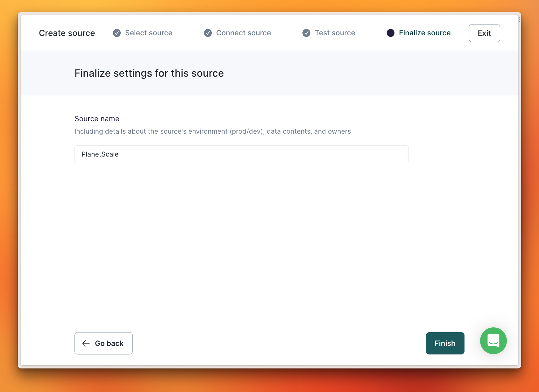Viewport: 539px width, 392px height.
Task: Jump to the Finalize source step
Action: pos(425,33)
